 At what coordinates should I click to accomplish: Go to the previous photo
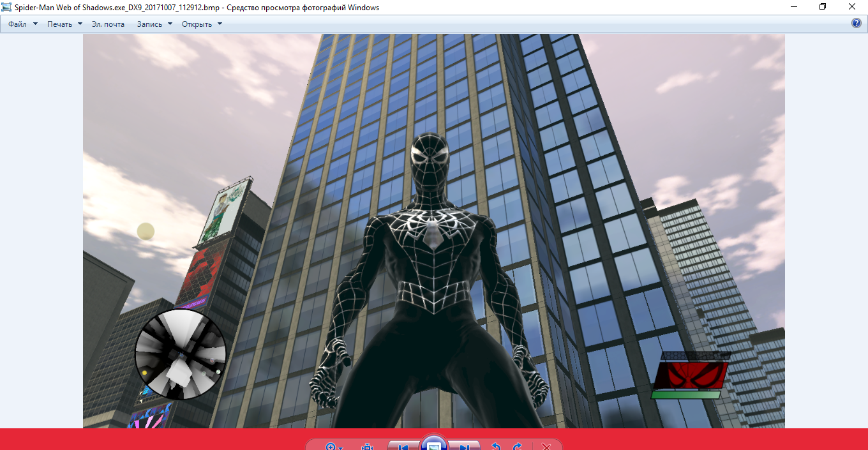[x=403, y=446]
